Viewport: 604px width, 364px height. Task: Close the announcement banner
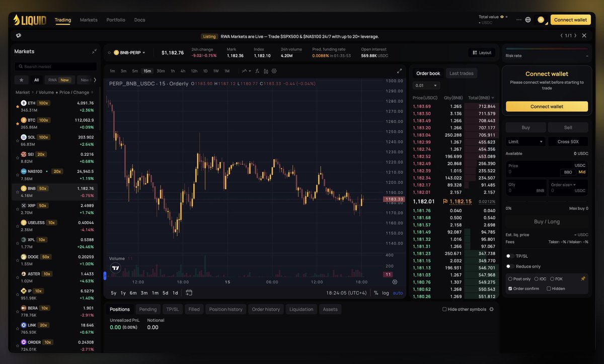pyautogui.click(x=584, y=36)
